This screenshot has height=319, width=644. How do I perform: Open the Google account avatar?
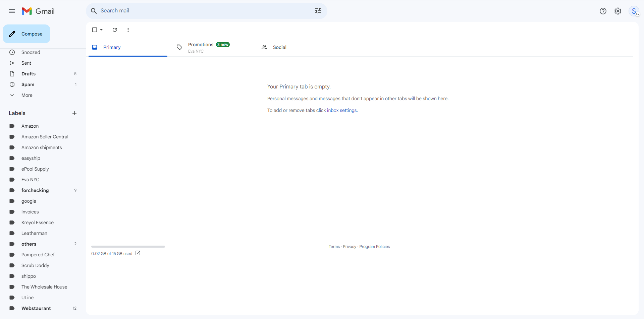(x=634, y=11)
